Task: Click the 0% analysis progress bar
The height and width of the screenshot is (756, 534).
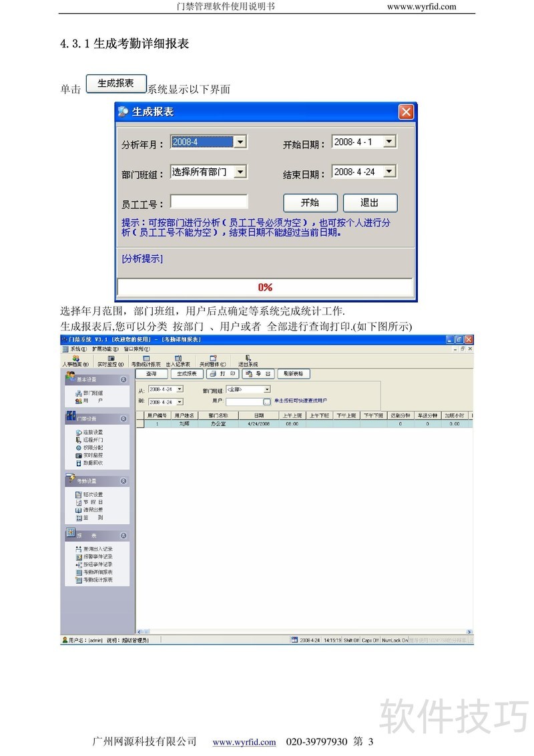Action: pyautogui.click(x=265, y=287)
